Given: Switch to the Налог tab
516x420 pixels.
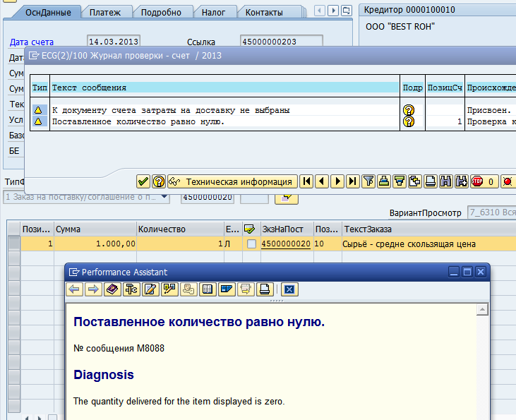Looking at the screenshot, I should point(213,12).
